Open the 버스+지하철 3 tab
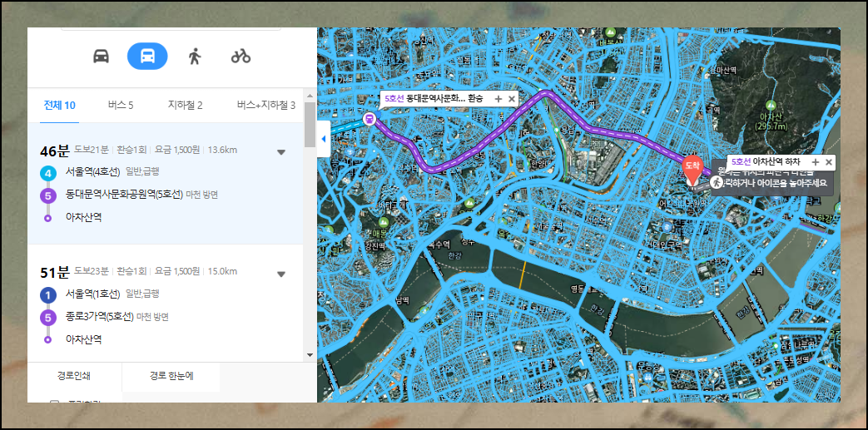Viewport: 868px width, 430px height. 266,105
